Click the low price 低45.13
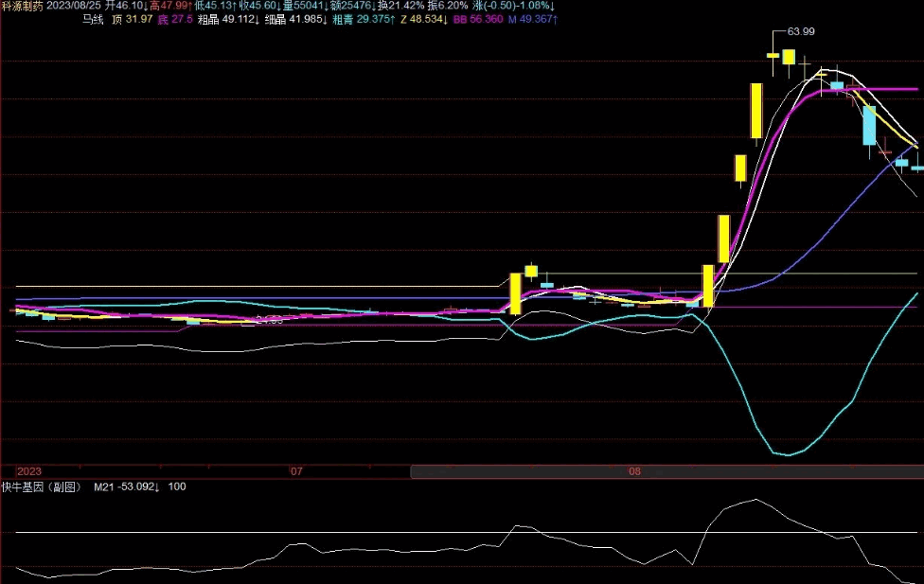The image size is (924, 584). [216, 6]
